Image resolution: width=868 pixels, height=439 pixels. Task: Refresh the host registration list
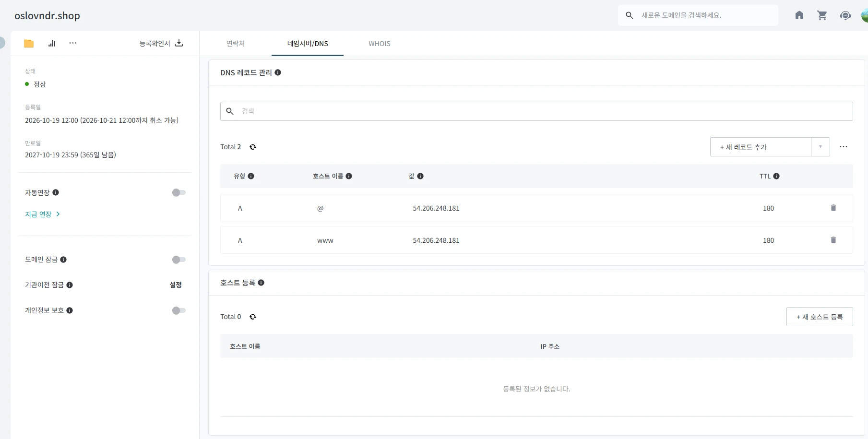[253, 317]
